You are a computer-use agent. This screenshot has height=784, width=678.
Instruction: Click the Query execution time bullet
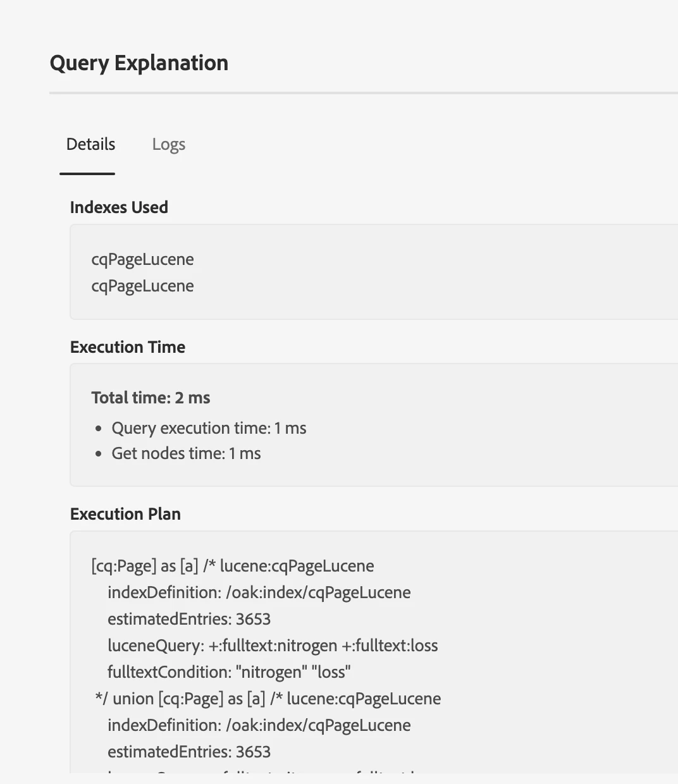[x=209, y=428]
